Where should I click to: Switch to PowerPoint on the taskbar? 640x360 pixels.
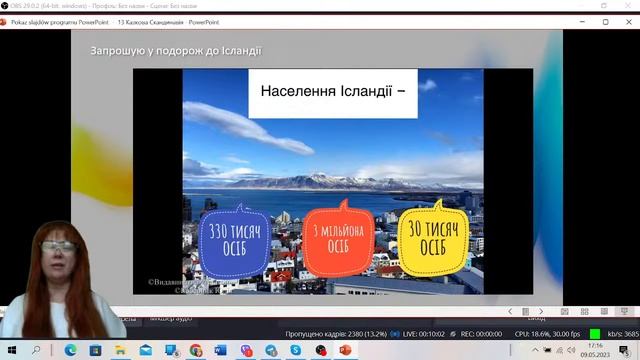pos(345,350)
